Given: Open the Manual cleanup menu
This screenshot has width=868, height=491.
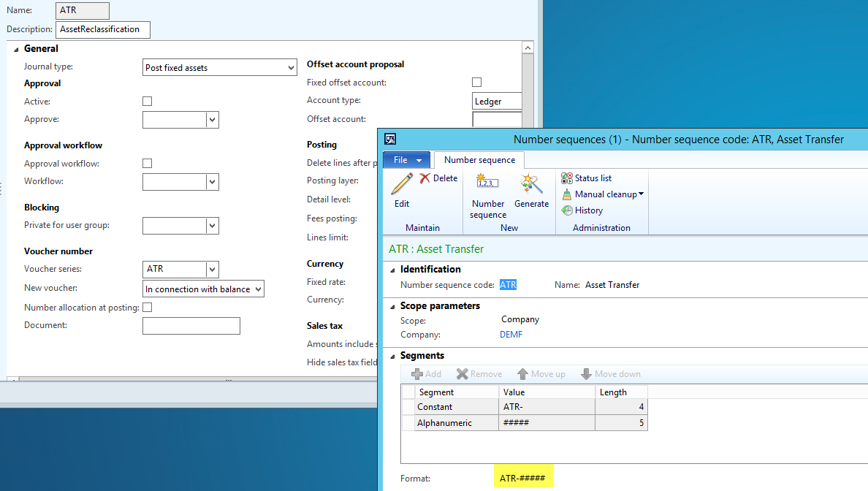Looking at the screenshot, I should [603, 194].
